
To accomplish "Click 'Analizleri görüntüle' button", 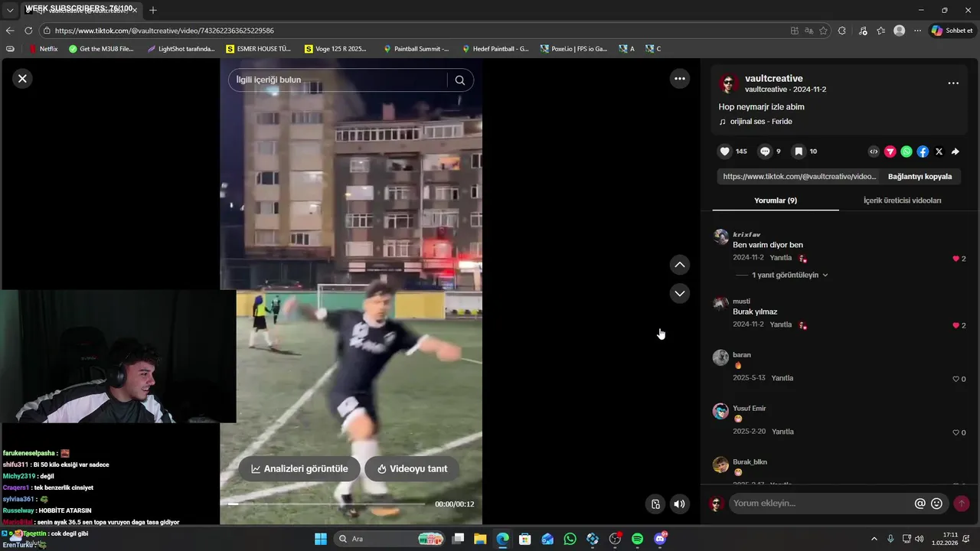I will tap(299, 468).
